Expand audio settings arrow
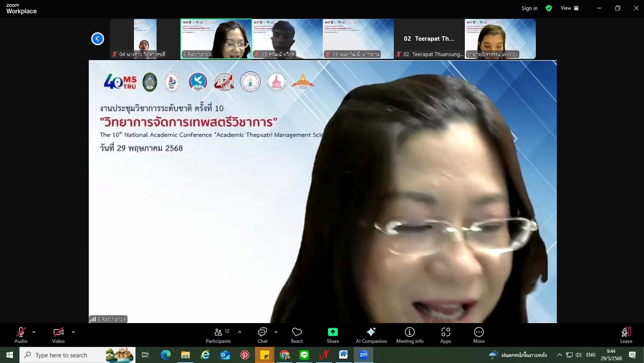This screenshot has width=644, height=363. pos(34,332)
